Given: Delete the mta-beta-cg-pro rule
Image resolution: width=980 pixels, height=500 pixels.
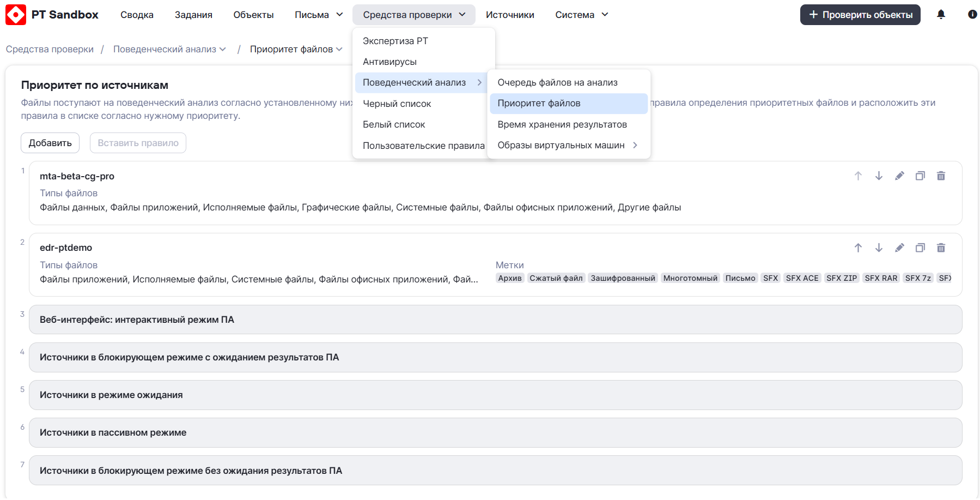Looking at the screenshot, I should pos(941,176).
